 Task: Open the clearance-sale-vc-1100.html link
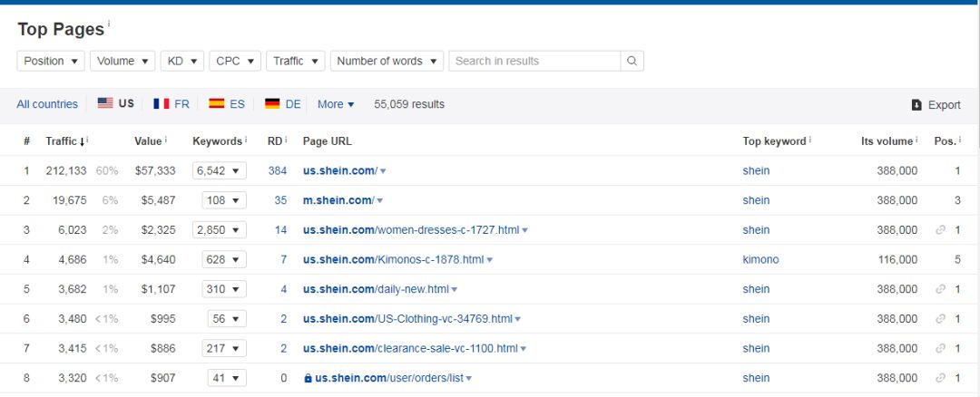411,348
